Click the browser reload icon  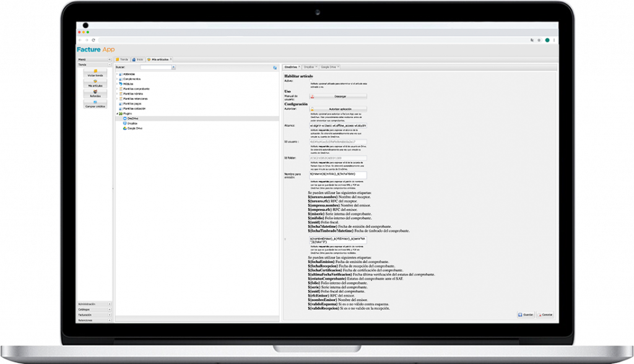click(x=93, y=40)
